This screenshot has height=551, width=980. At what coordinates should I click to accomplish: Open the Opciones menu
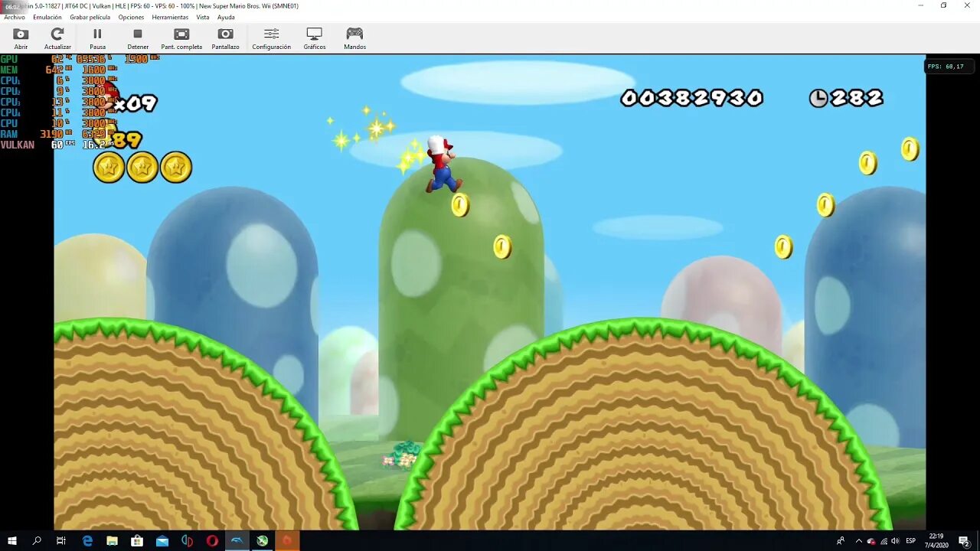tap(131, 17)
